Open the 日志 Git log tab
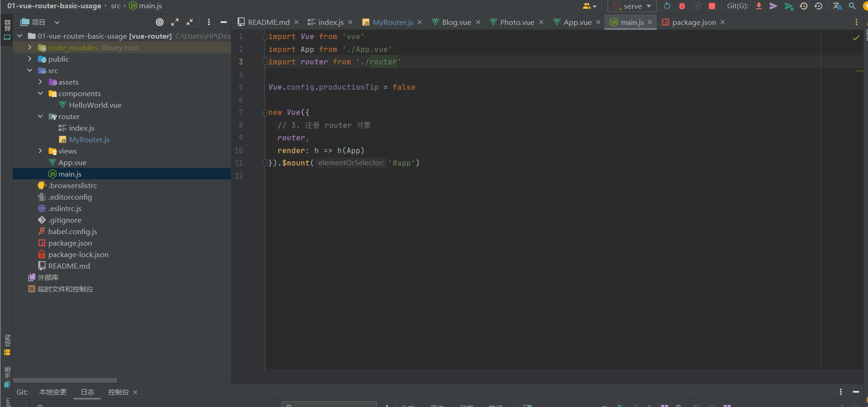This screenshot has width=868, height=407. [x=87, y=392]
